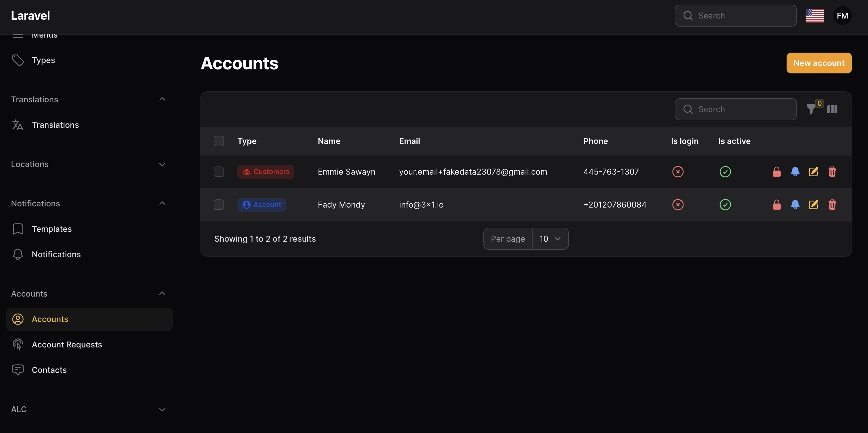Click the bell icon for Fady Mondy

click(x=795, y=205)
